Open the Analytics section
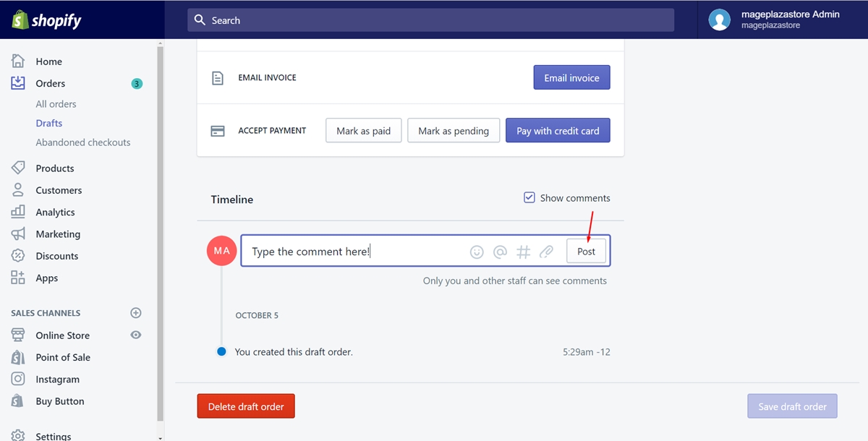 point(55,212)
